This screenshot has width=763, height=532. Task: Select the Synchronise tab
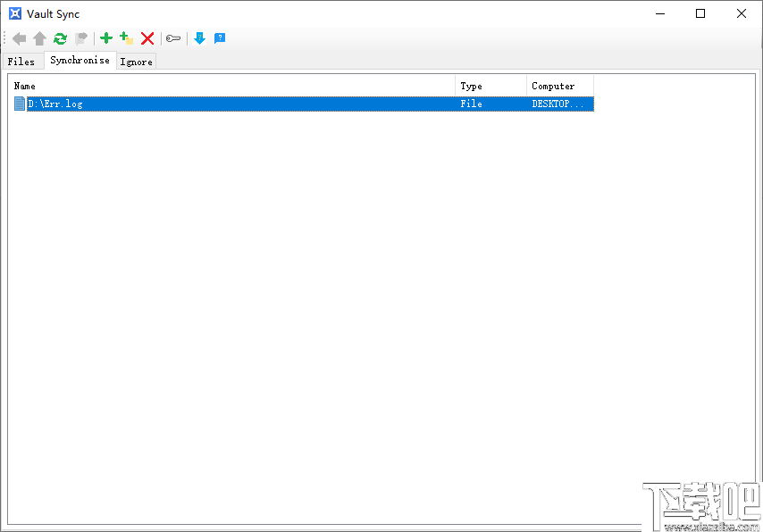click(80, 61)
